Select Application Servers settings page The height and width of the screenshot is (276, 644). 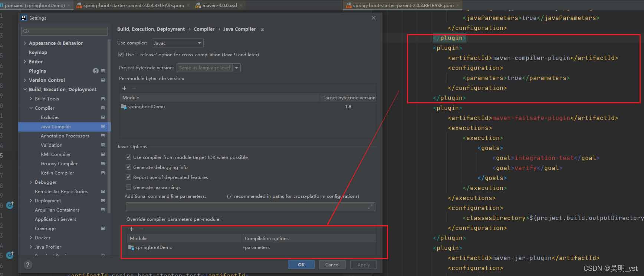(x=56, y=219)
